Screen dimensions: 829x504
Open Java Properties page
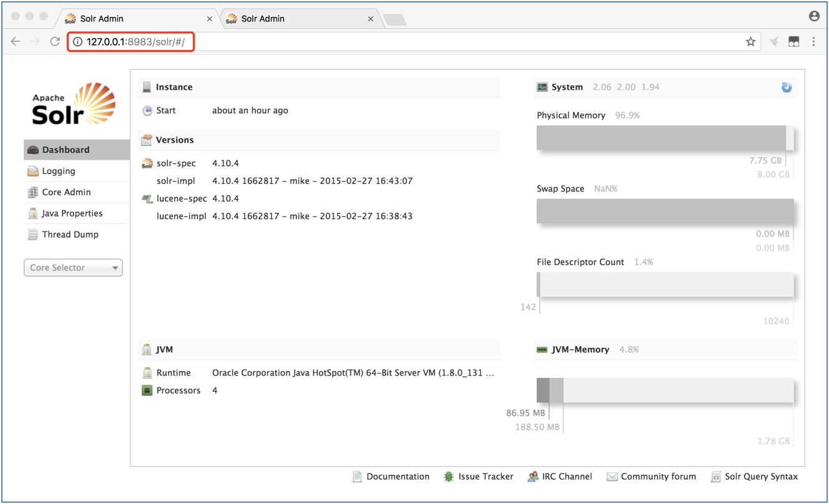(x=77, y=213)
